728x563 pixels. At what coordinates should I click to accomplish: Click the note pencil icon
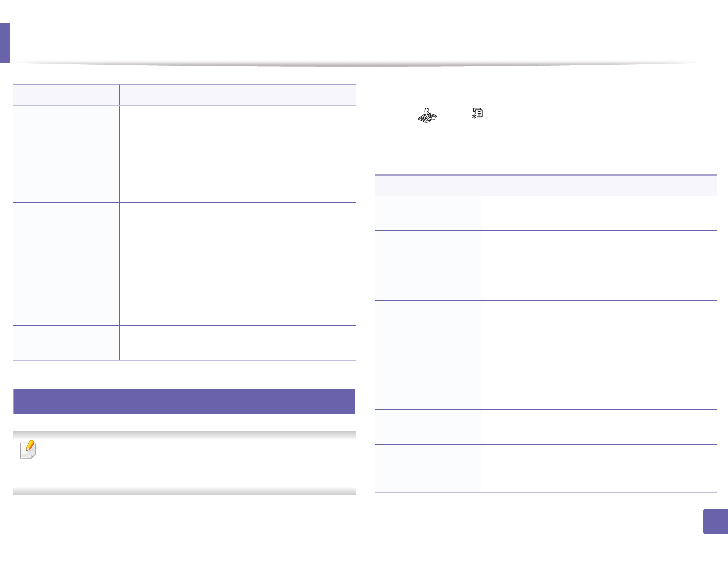[x=28, y=450]
